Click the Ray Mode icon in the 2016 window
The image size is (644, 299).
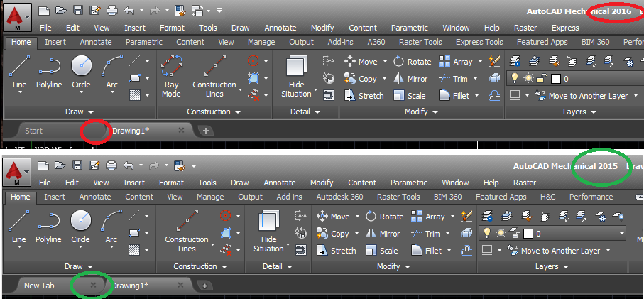tap(171, 76)
